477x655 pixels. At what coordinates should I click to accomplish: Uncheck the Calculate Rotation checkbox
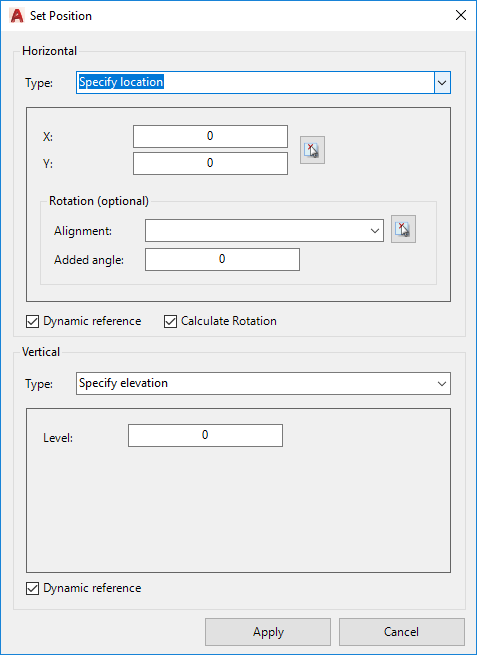[170, 322]
